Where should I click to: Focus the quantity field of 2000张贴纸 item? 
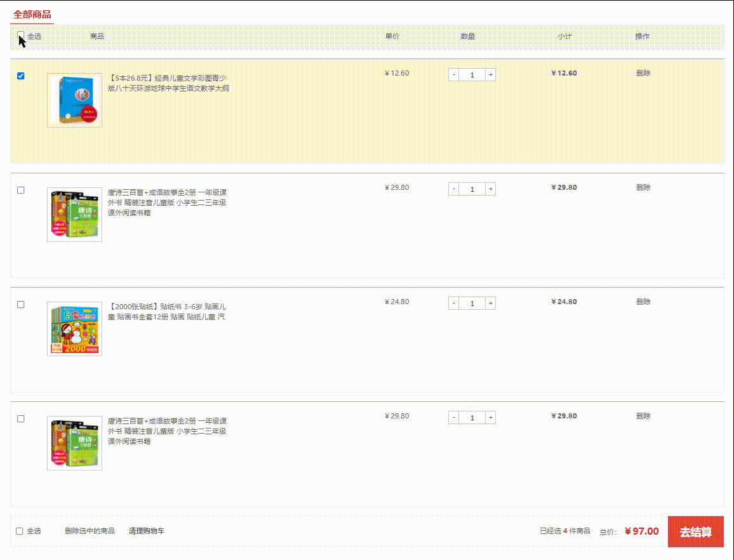click(x=472, y=303)
